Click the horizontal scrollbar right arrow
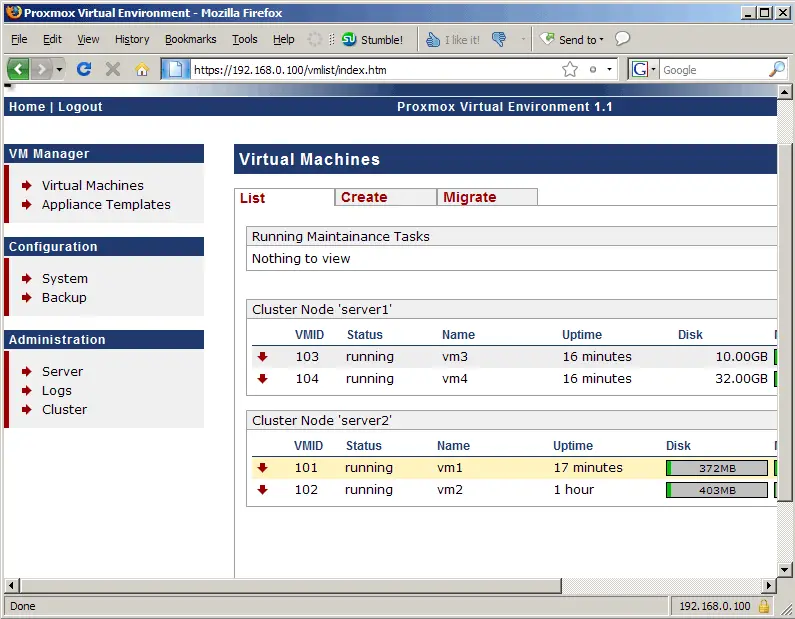Image resolution: width=795 pixels, height=619 pixels. coord(769,586)
